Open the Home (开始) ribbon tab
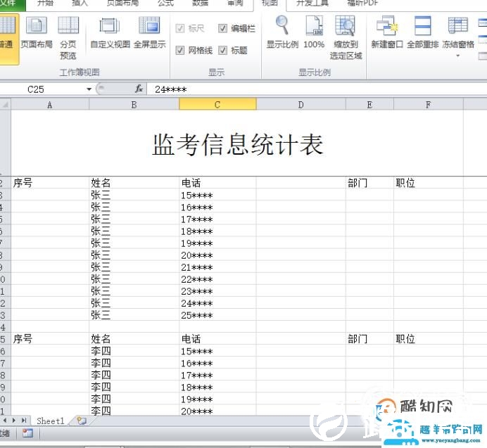The height and width of the screenshot is (448, 487). point(45,3)
